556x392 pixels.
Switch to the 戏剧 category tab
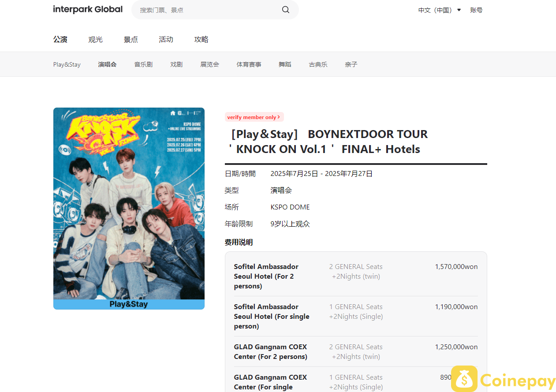(x=176, y=64)
